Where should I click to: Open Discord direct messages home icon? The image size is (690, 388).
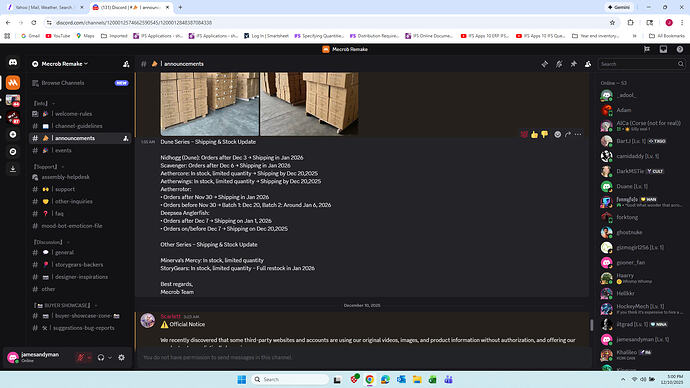click(13, 62)
